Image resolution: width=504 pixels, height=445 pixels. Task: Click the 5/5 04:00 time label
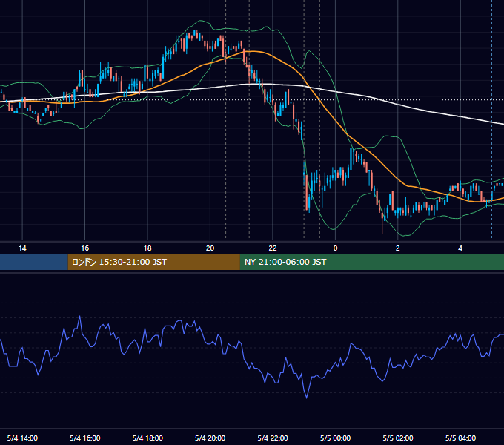[460, 438]
